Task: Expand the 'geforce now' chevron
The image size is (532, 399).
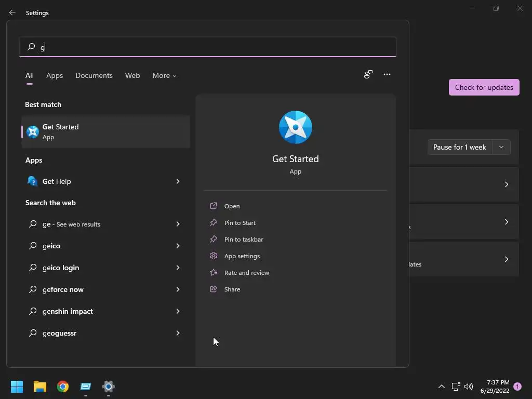Action: [x=178, y=289]
